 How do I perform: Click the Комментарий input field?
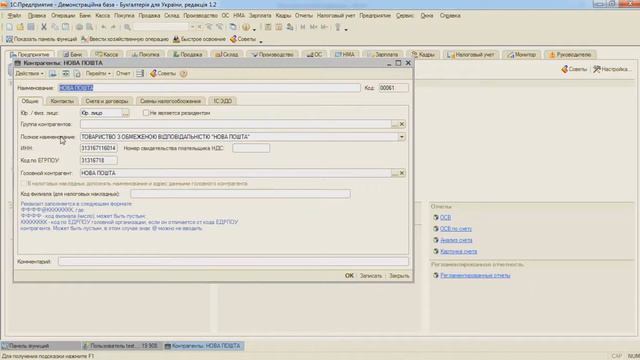click(x=233, y=262)
